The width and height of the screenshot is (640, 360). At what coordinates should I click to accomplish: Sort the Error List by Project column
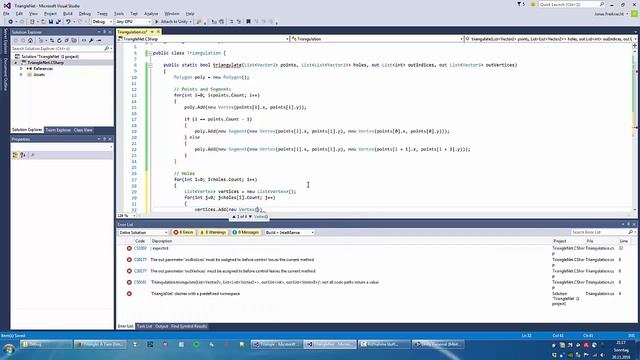point(560,241)
